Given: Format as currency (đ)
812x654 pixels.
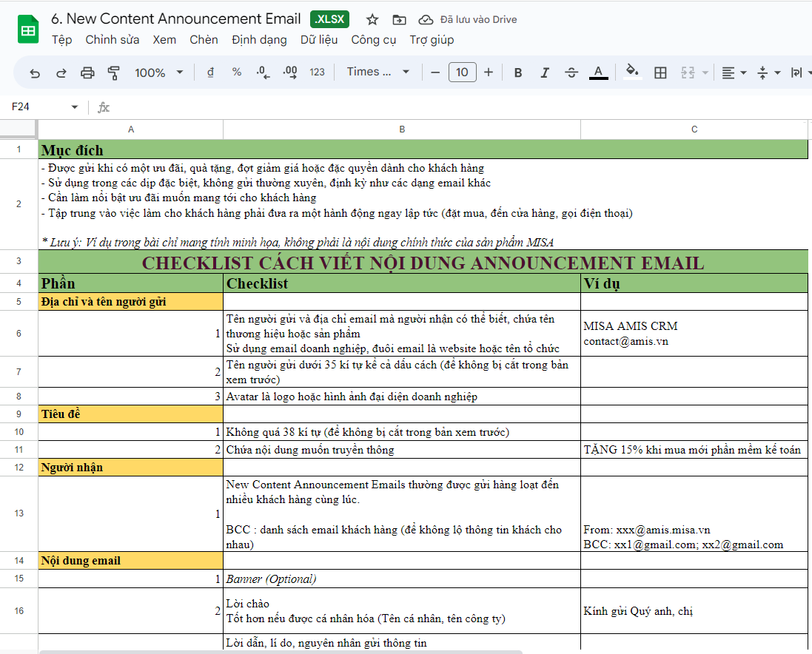Looking at the screenshot, I should (210, 73).
